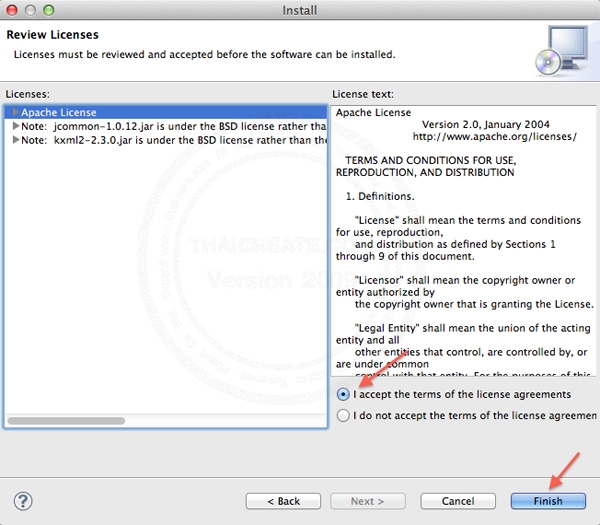Image resolution: width=600 pixels, height=525 pixels.
Task: Click the Cancel button
Action: tap(458, 501)
